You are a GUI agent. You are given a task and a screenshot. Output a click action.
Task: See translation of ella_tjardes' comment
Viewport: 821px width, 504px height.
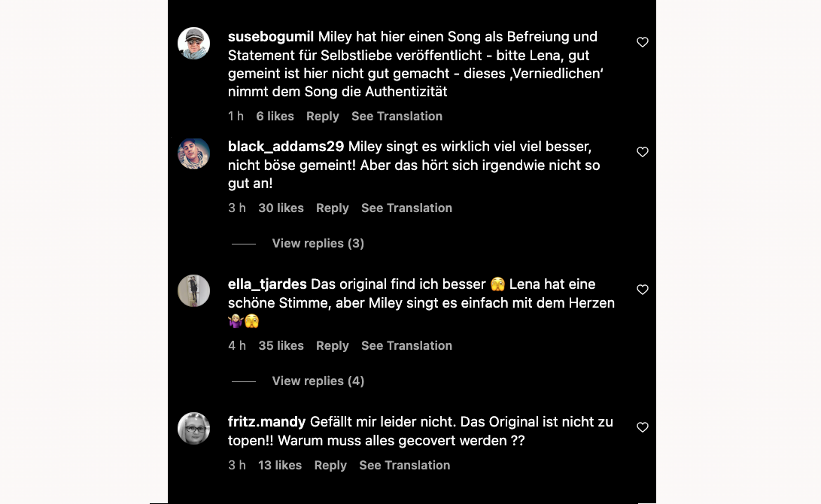[x=406, y=345]
